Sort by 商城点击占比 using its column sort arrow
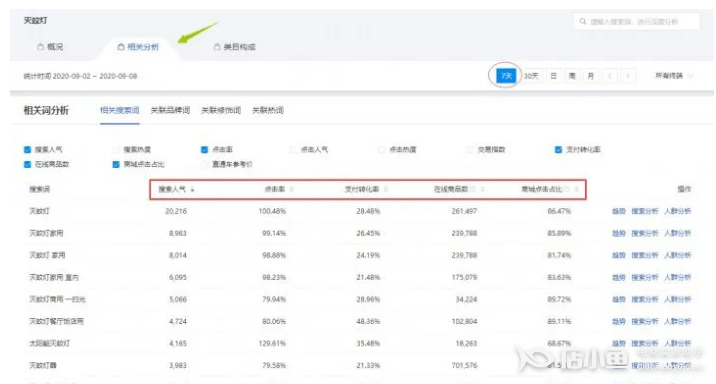The width and height of the screenshot is (716, 384). [x=577, y=189]
